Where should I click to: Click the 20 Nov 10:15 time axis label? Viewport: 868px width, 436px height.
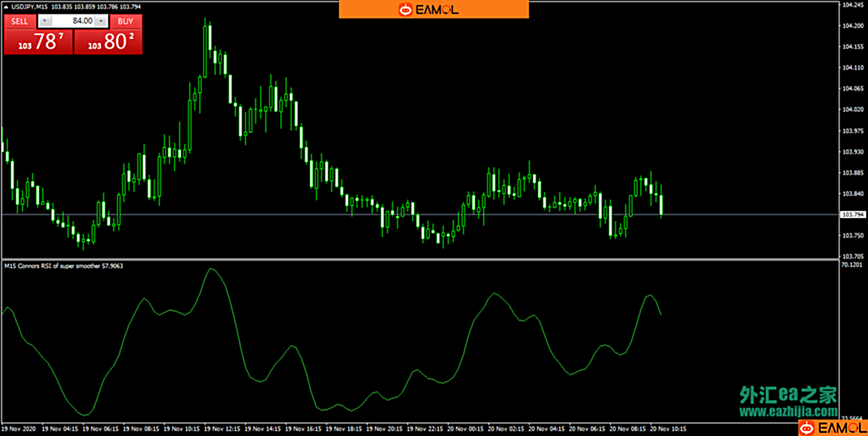(668, 428)
